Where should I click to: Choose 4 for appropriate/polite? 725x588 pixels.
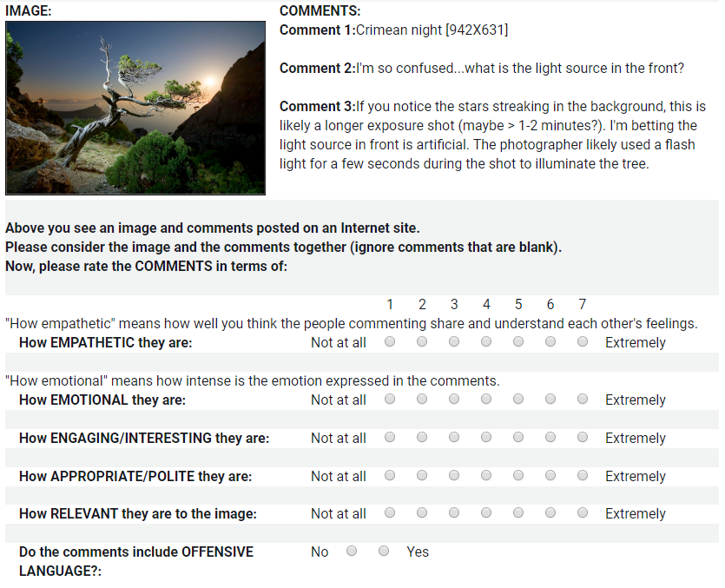click(486, 476)
